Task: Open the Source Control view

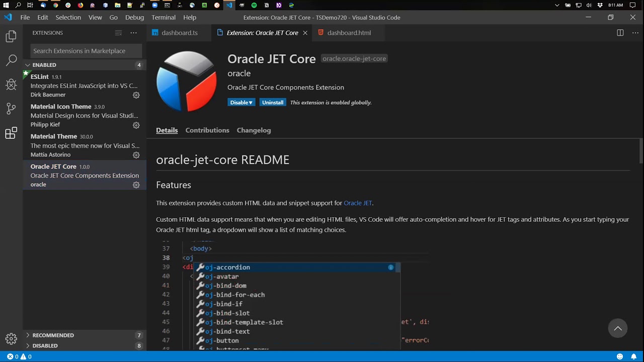Action: coord(11,108)
